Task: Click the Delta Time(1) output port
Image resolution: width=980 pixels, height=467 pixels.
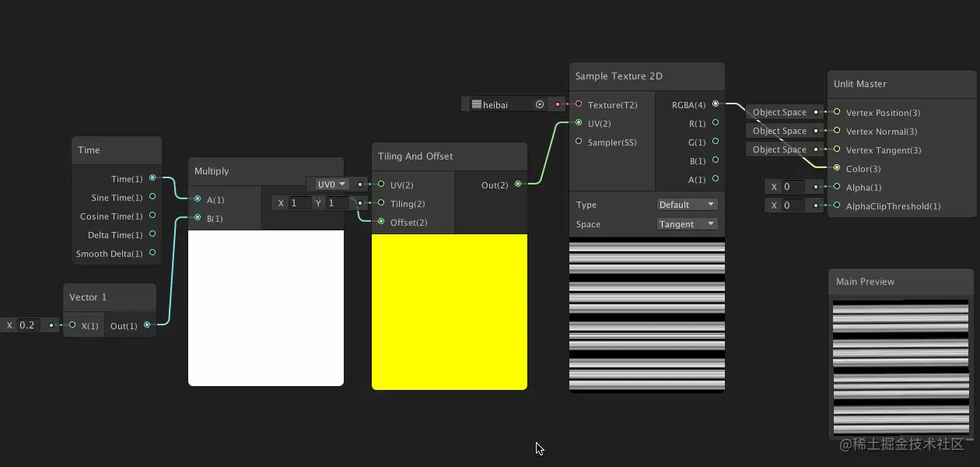Action: pos(152,234)
